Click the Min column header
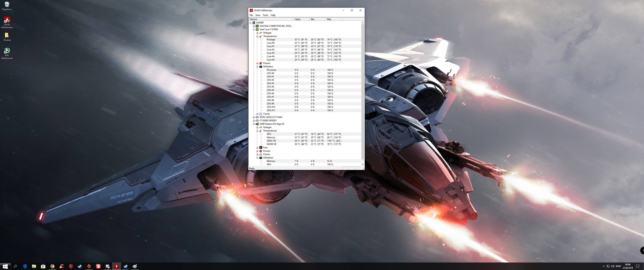Image resolution: width=644 pixels, height=270 pixels. click(318, 19)
